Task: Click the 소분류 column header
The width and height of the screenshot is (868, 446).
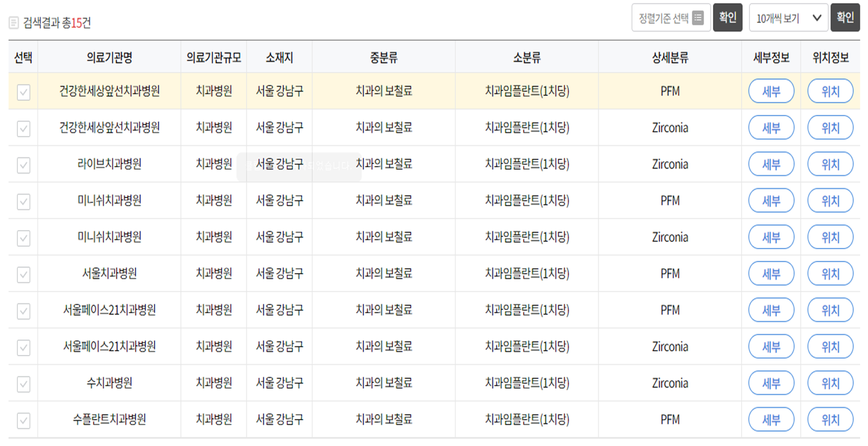Action: pyautogui.click(x=527, y=57)
